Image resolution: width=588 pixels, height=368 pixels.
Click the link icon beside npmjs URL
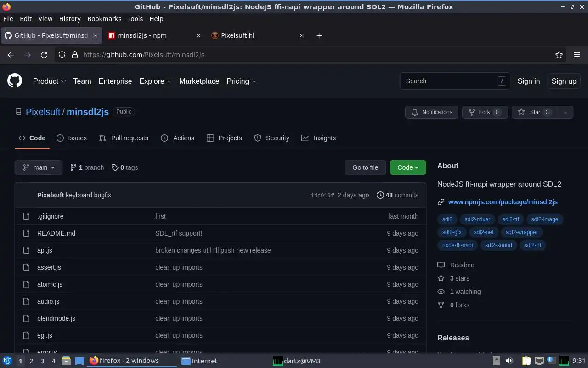441,202
